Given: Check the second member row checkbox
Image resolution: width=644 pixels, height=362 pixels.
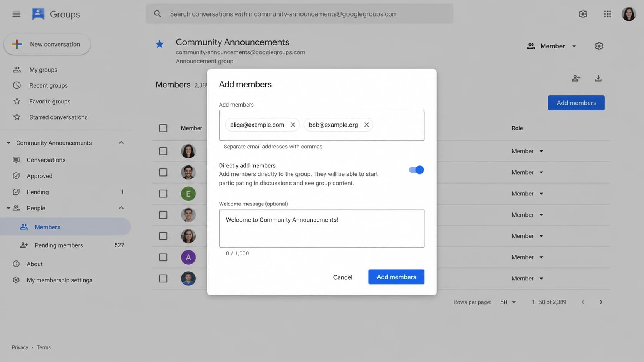Looking at the screenshot, I should (x=163, y=172).
